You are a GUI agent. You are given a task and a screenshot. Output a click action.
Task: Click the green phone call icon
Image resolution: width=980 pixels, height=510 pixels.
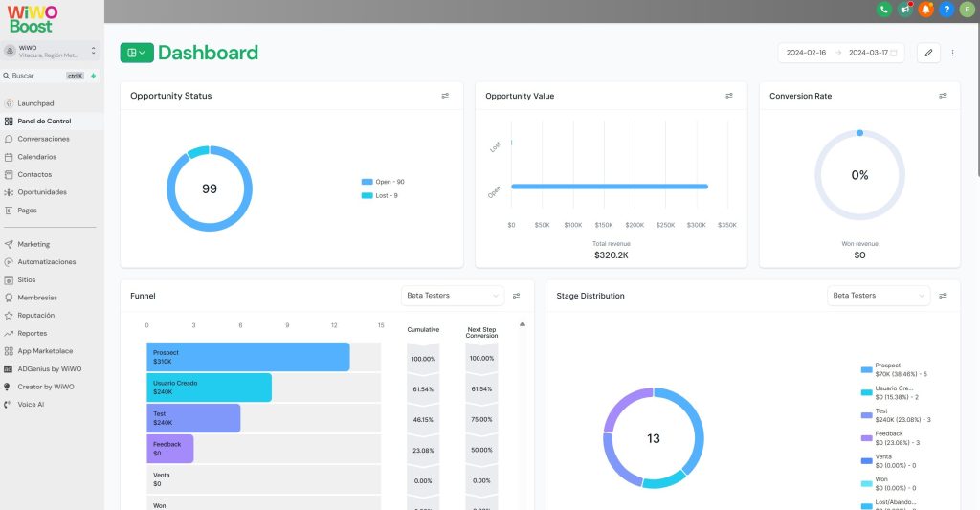[883, 10]
